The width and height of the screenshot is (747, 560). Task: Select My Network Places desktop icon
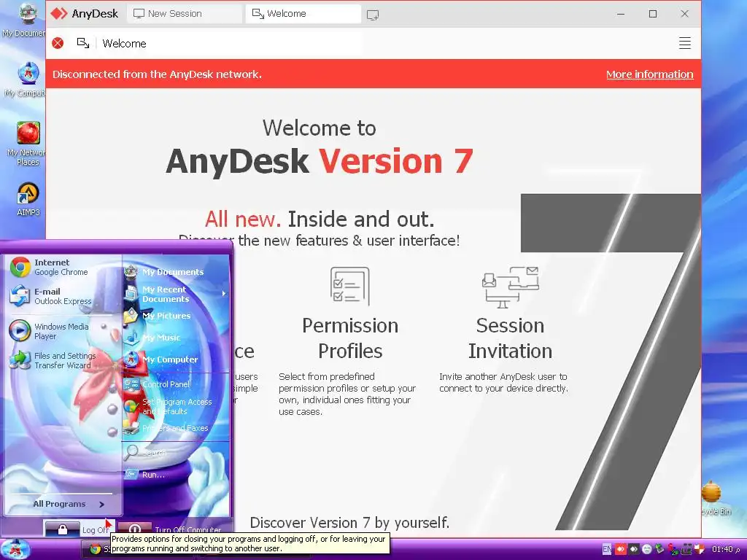tap(28, 144)
